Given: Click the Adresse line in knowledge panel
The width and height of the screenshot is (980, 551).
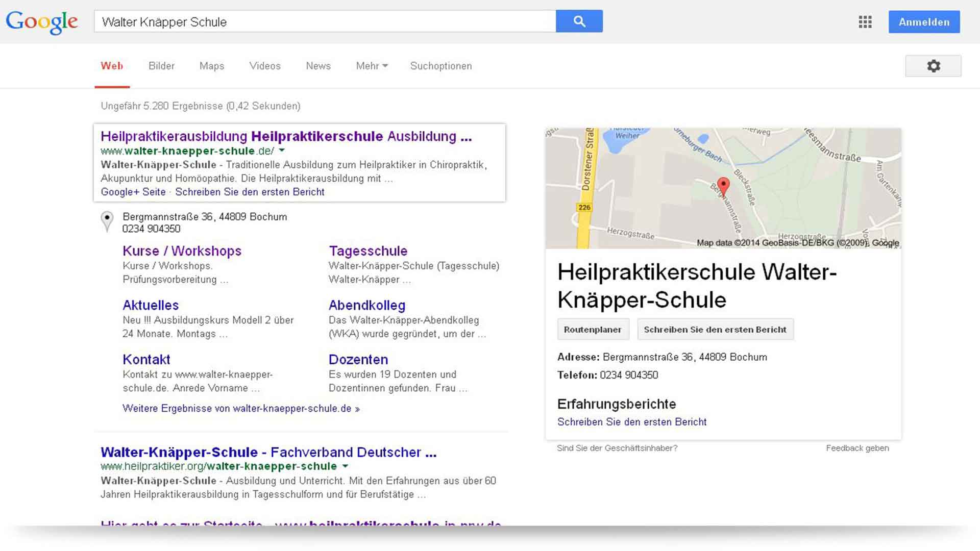Looking at the screenshot, I should tap(662, 357).
